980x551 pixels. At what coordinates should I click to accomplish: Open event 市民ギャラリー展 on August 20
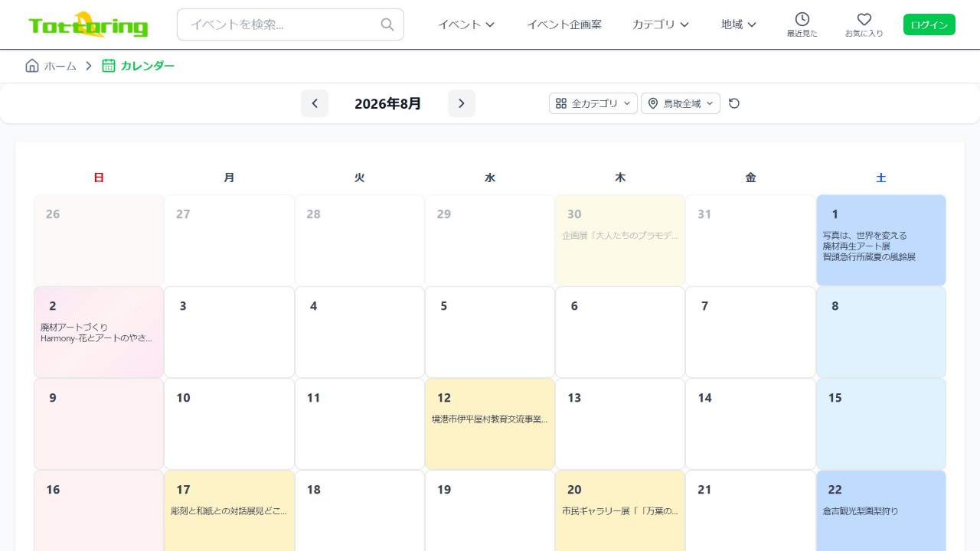coord(620,511)
